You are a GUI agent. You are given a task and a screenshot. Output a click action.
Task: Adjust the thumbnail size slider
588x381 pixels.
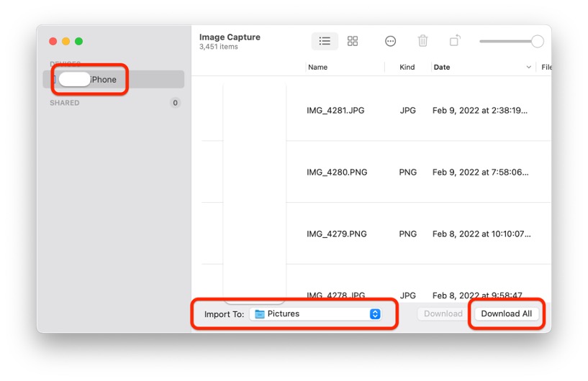[537, 42]
